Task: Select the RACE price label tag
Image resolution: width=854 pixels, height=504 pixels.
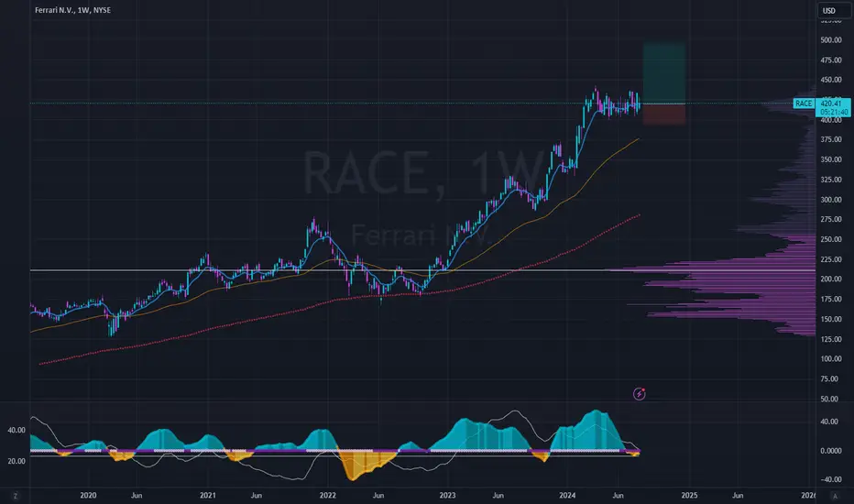Action: (x=804, y=104)
